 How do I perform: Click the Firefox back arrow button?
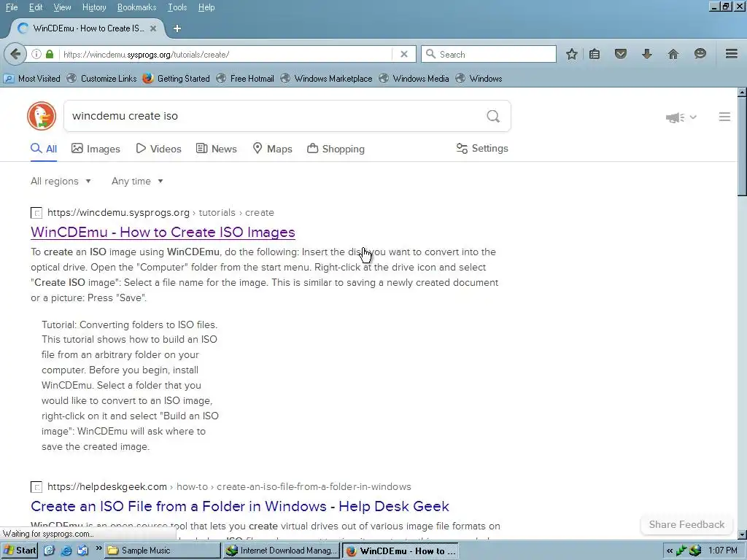[15, 54]
